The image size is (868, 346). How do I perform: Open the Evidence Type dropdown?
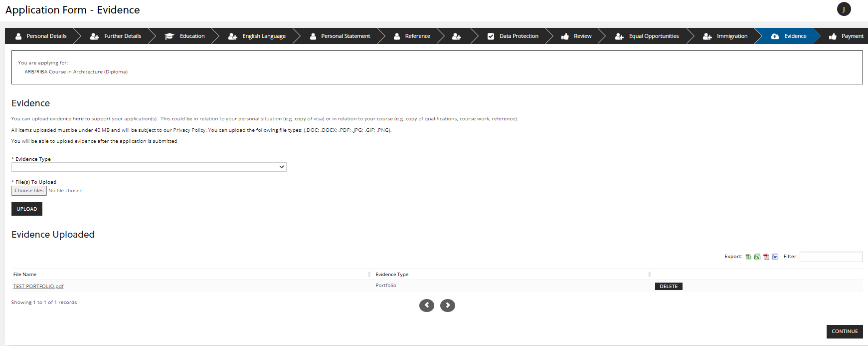click(x=149, y=167)
